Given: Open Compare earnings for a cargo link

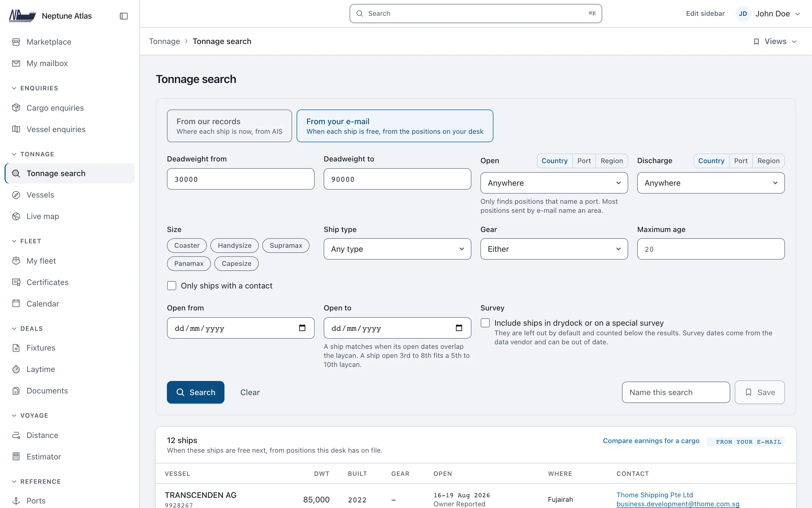Looking at the screenshot, I should (x=651, y=441).
